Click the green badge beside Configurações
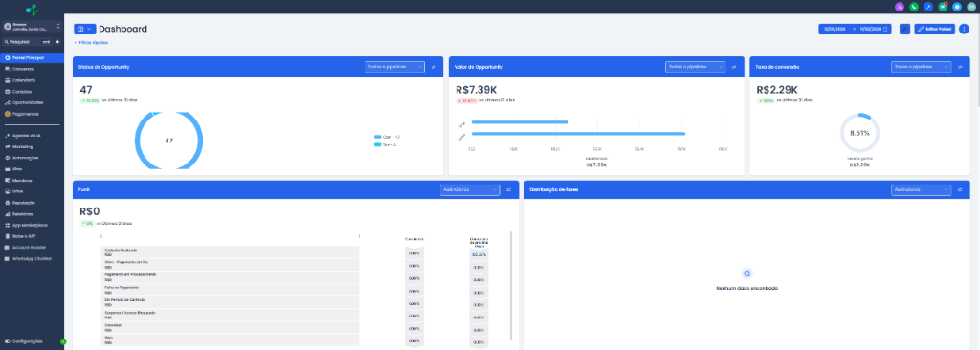Image resolution: width=980 pixels, height=350 pixels. [x=62, y=342]
